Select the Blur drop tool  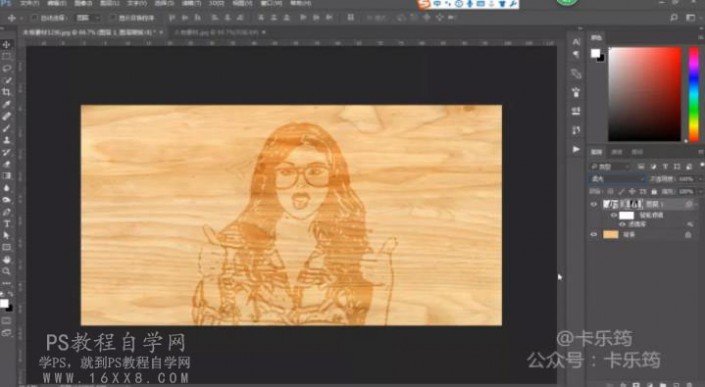click(x=7, y=188)
